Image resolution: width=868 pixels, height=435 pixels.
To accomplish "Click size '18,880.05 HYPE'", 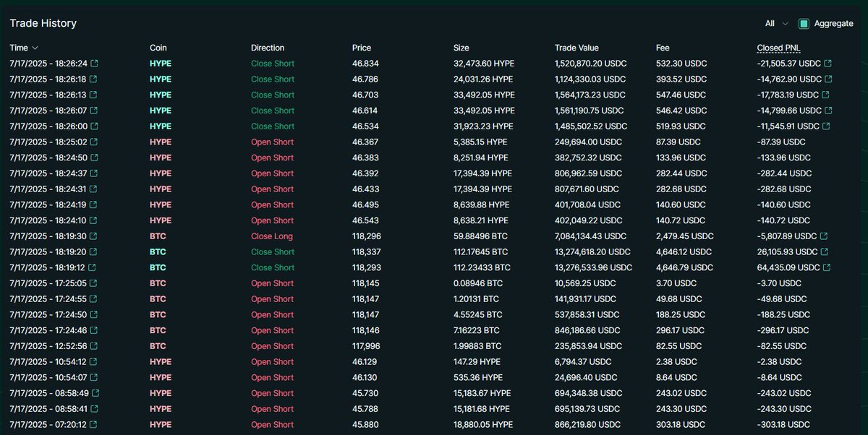I will click(482, 425).
